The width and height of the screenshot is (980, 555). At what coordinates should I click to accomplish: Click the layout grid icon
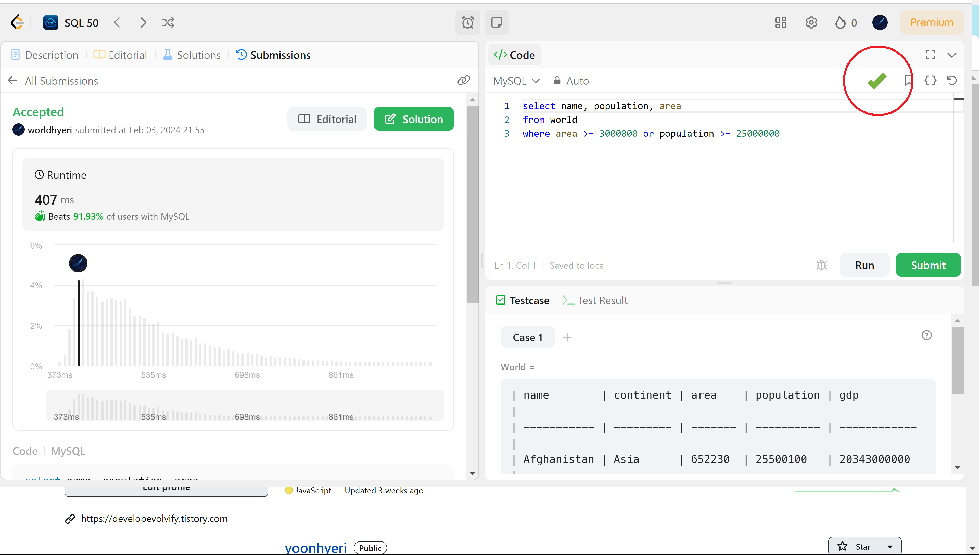[x=781, y=22]
